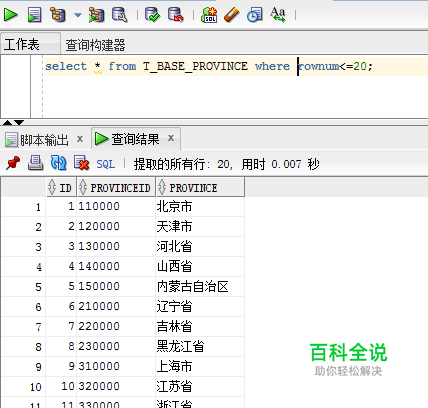Run the statement with the green play icon
The width and height of the screenshot is (428, 408).
[11, 15]
